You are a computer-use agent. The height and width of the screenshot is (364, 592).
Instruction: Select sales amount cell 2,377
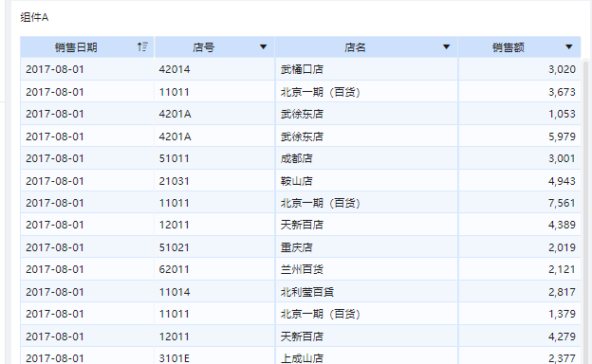520,356
